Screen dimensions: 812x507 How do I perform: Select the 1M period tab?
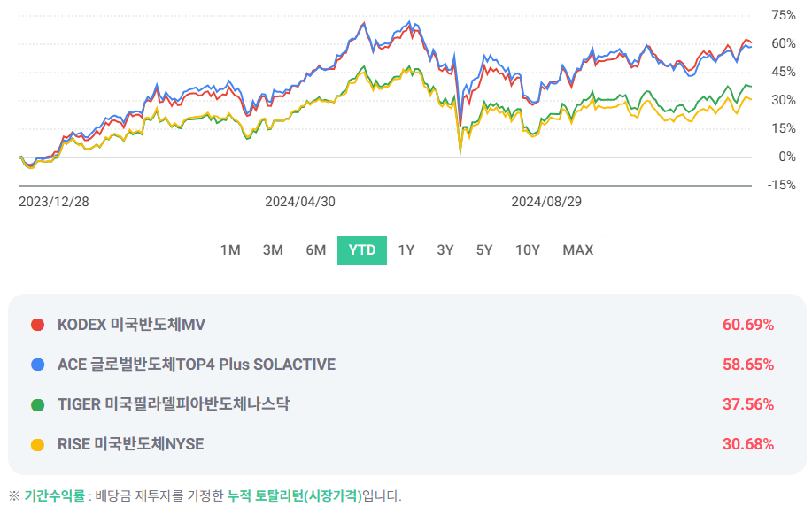pos(230,250)
